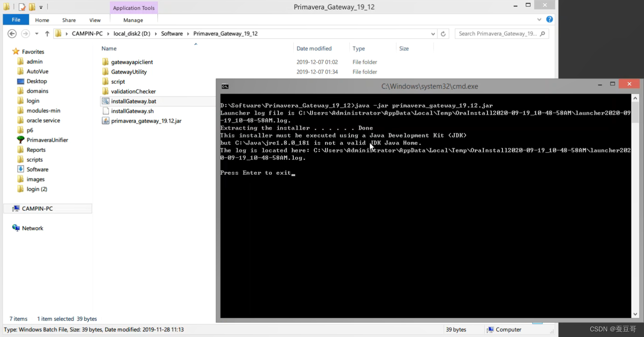Click the installGateway.sh file icon
The width and height of the screenshot is (644, 337).
105,111
